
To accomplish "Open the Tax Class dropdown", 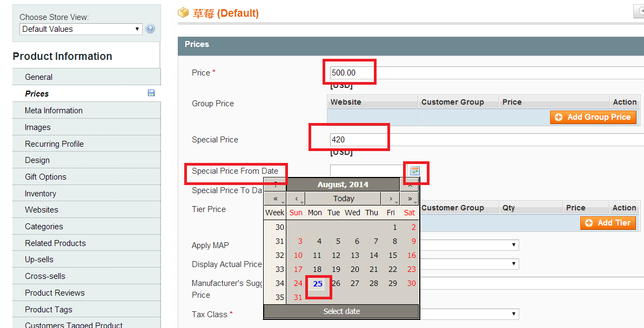I will 469,315.
